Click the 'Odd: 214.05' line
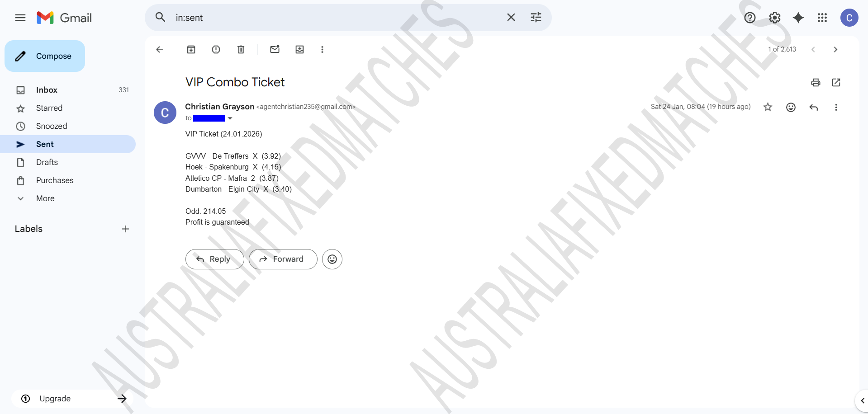Image resolution: width=868 pixels, height=414 pixels. coord(206,211)
